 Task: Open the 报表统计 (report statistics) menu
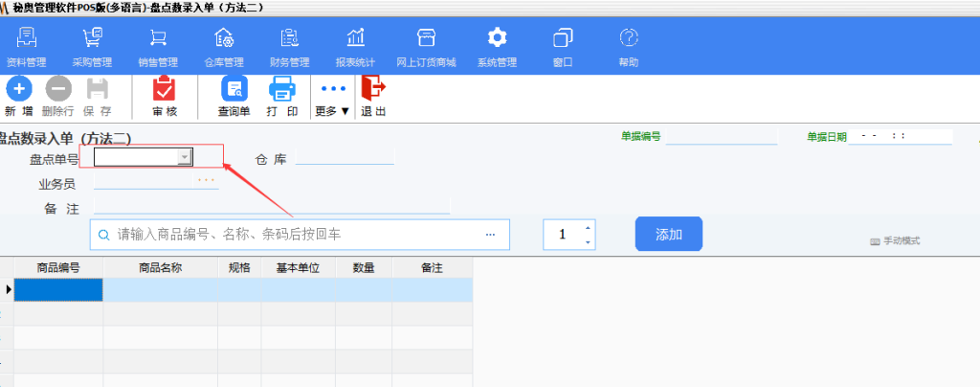(x=355, y=38)
